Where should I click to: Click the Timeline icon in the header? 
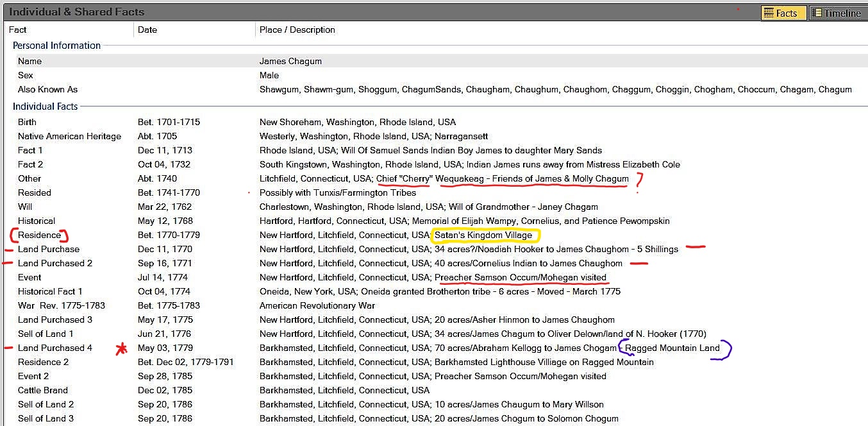817,13
